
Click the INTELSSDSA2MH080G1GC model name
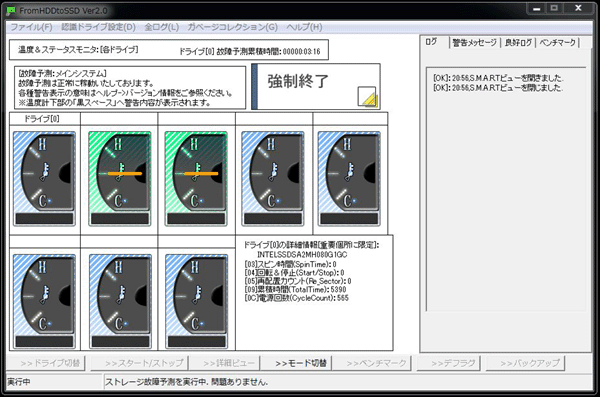302,255
